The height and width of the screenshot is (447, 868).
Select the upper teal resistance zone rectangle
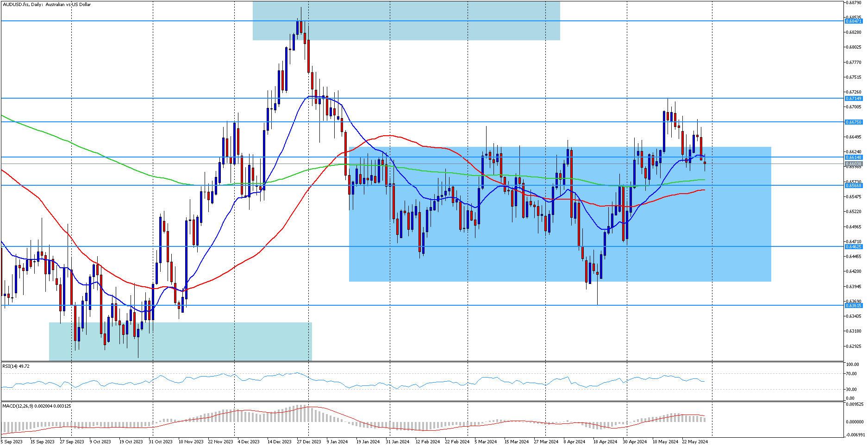click(406, 21)
